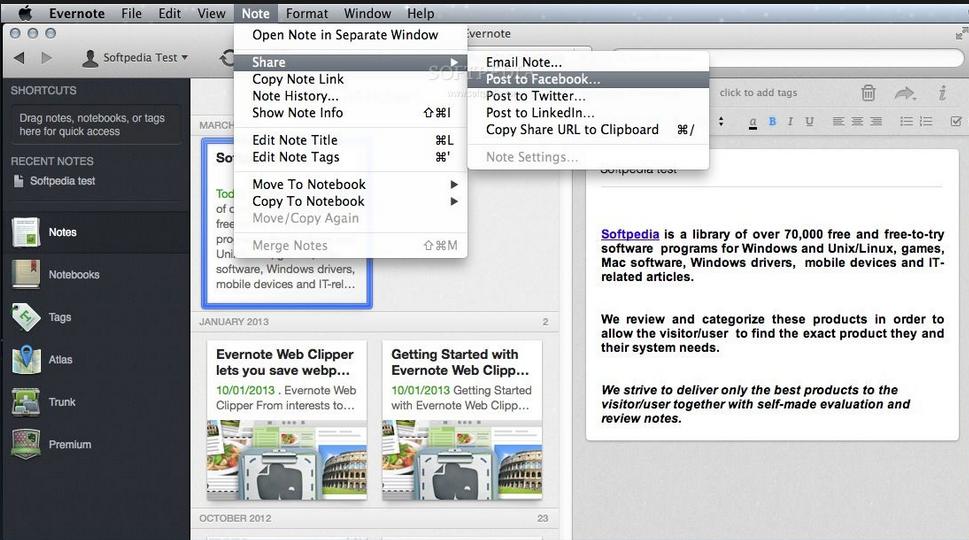The width and height of the screenshot is (969, 540).
Task: Expand Move To Notebook submenu
Action: point(350,184)
